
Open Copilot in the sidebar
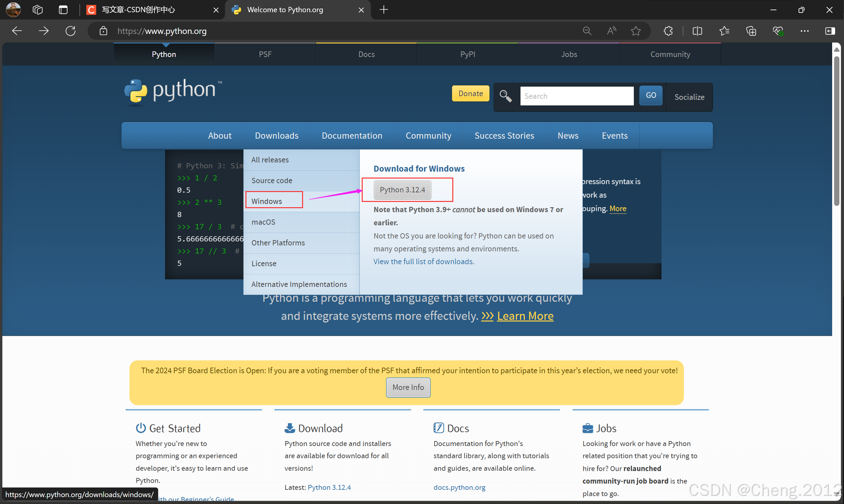tap(830, 31)
